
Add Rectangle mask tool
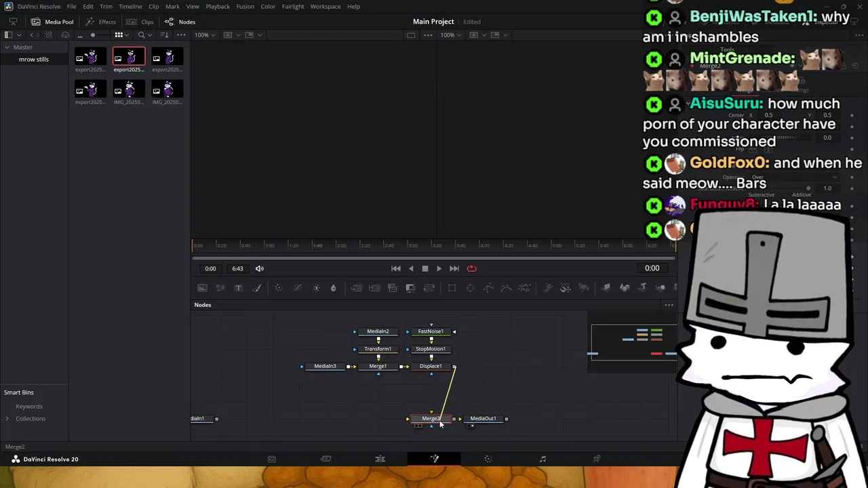coord(452,288)
